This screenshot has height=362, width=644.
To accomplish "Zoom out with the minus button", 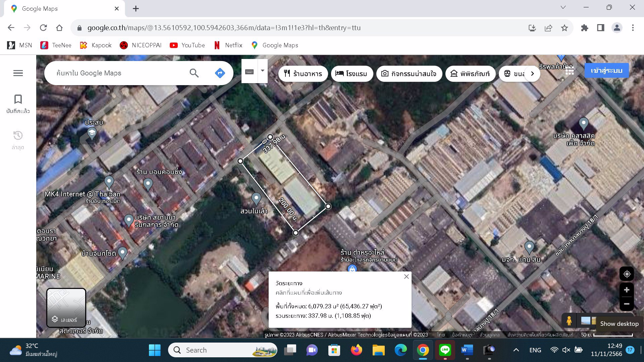I will point(627,304).
